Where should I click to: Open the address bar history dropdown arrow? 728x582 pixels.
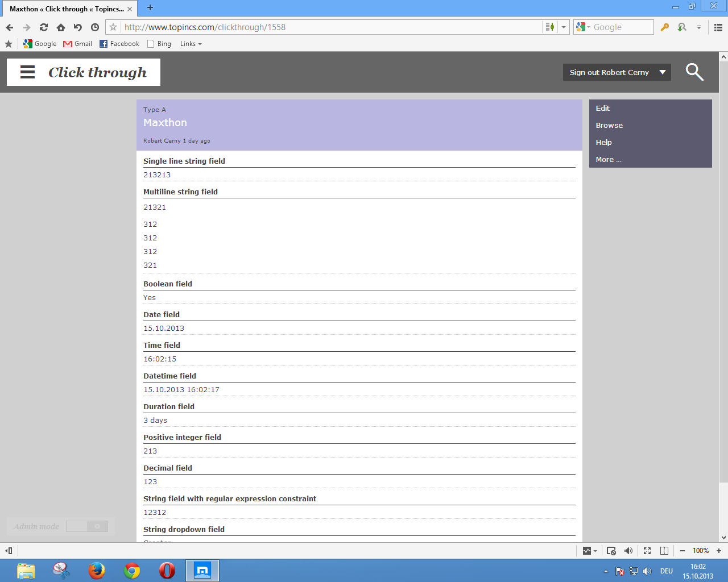(x=564, y=27)
